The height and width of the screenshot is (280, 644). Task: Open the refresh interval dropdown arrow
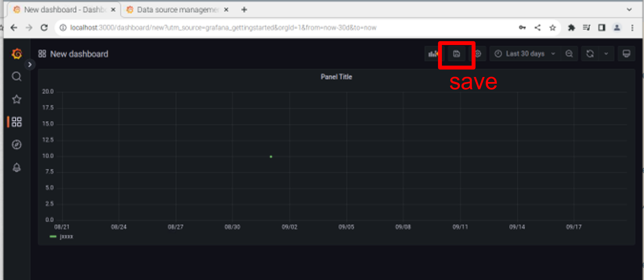pyautogui.click(x=606, y=54)
